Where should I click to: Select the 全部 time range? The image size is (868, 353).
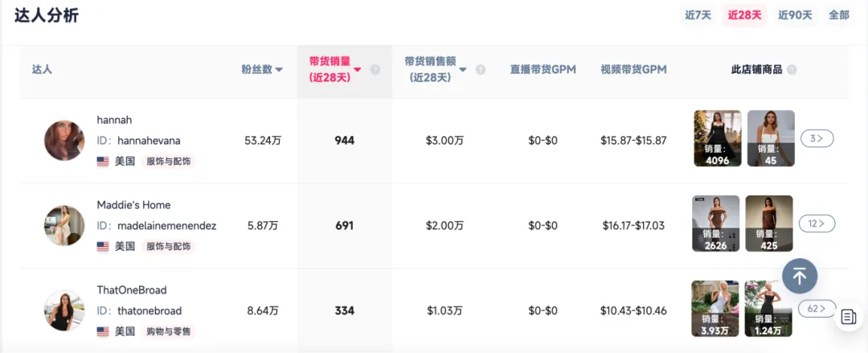(839, 14)
